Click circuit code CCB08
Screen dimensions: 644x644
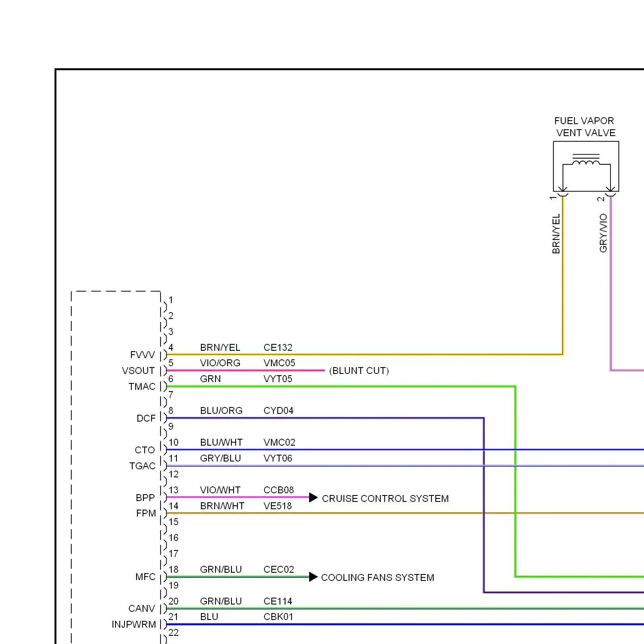(x=279, y=490)
